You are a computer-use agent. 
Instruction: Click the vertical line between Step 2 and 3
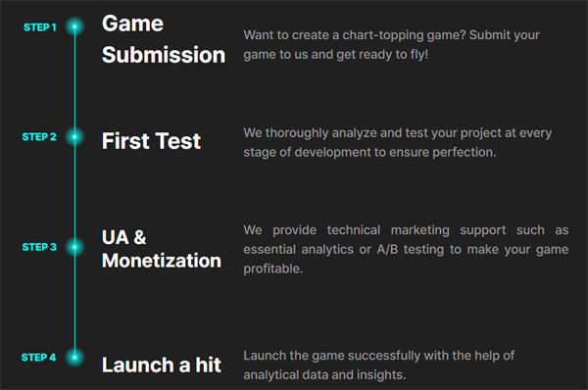click(74, 192)
